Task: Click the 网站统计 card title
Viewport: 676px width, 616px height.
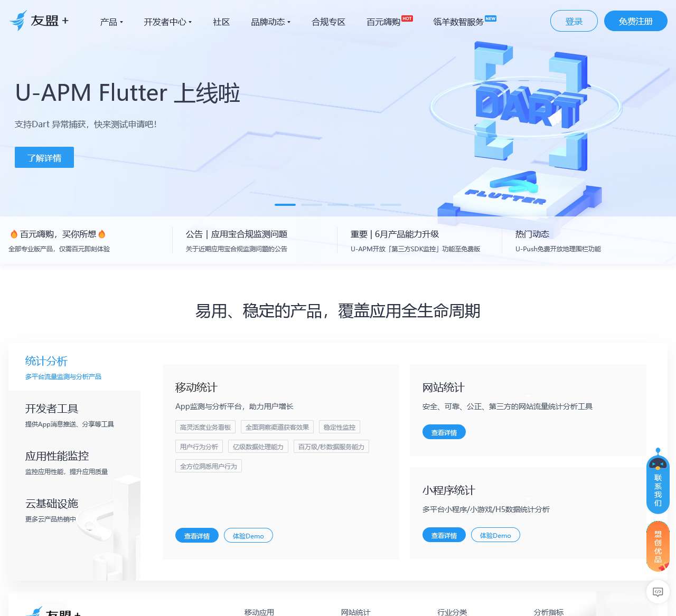Action: tap(444, 387)
